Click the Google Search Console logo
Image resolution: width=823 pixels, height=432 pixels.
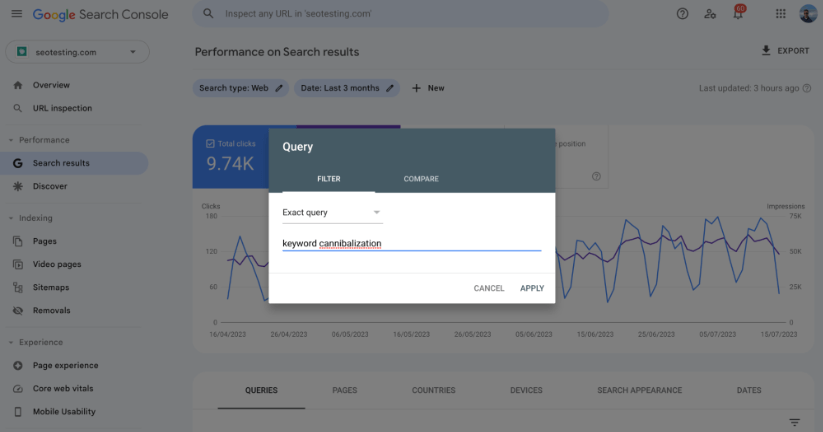coord(101,14)
